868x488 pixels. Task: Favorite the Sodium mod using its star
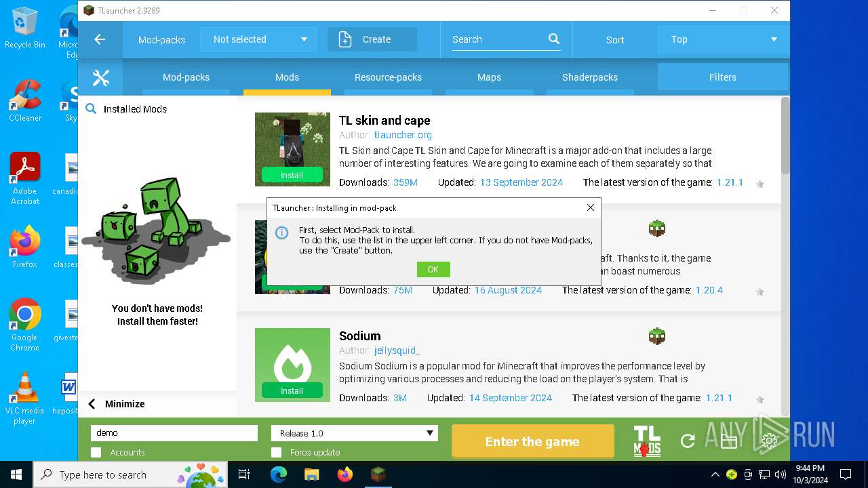click(x=759, y=399)
